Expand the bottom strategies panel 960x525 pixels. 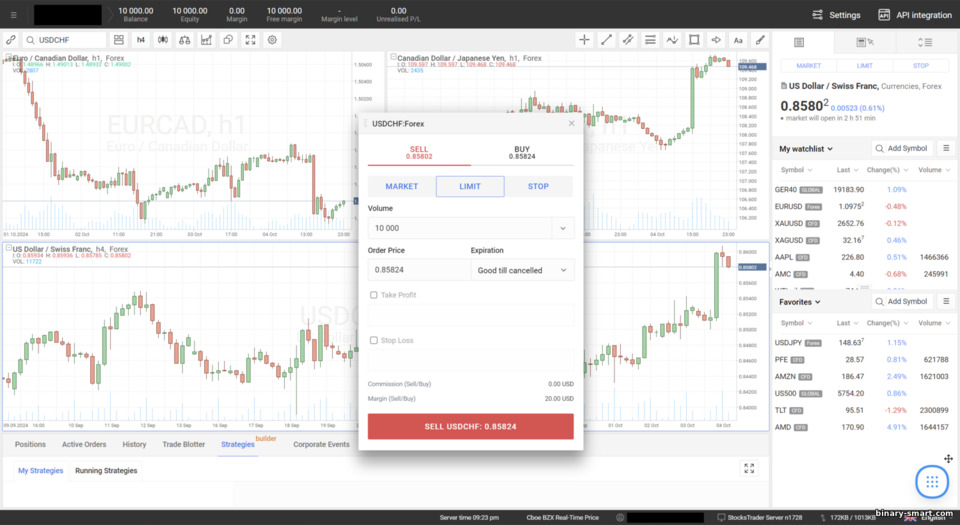tap(749, 469)
